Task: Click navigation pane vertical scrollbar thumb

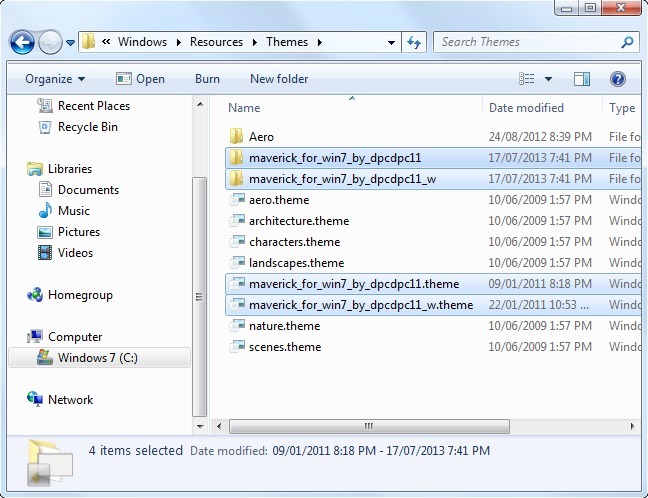Action: click(200, 297)
